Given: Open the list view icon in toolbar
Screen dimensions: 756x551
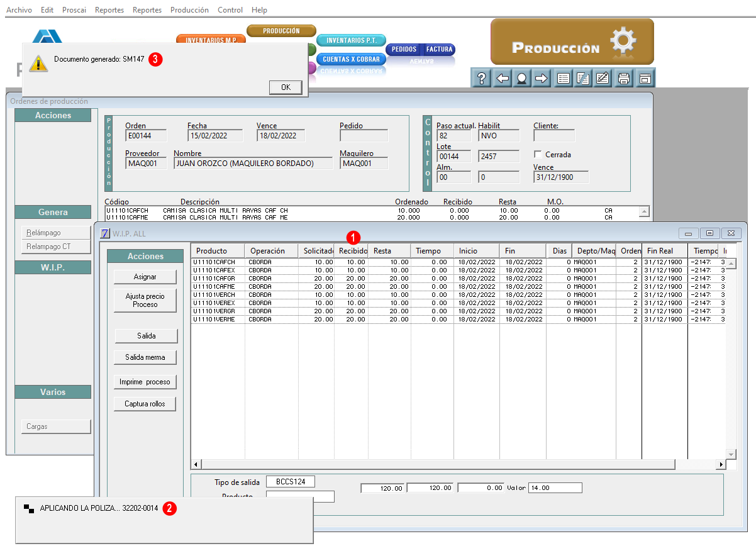Looking at the screenshot, I should (x=564, y=79).
